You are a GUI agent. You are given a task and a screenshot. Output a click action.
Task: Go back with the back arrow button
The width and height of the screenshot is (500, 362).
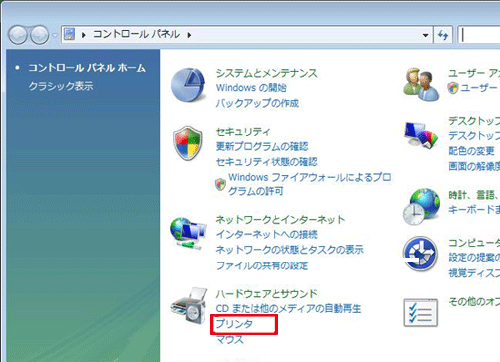(18, 35)
